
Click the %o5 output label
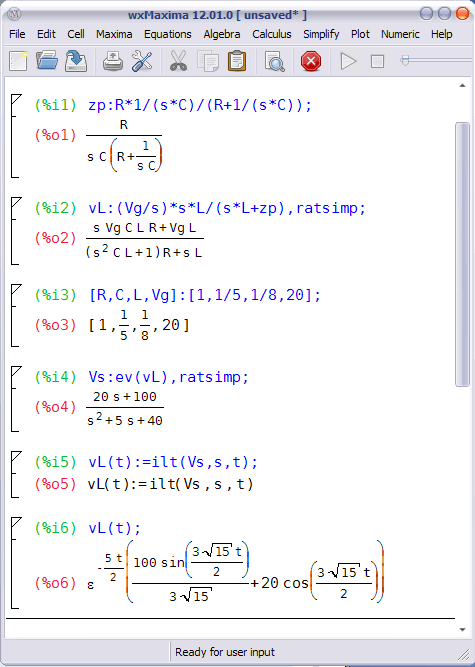click(x=55, y=484)
